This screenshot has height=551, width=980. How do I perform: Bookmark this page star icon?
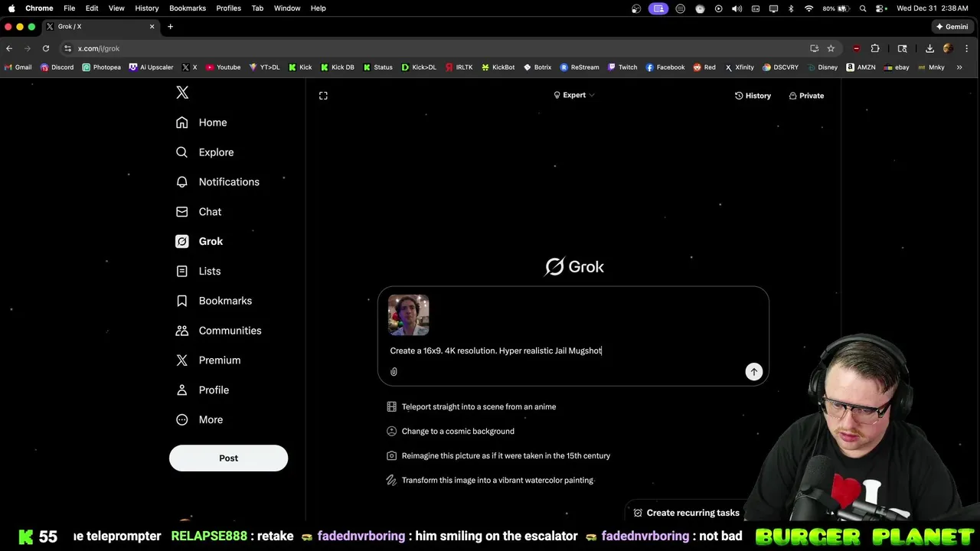click(831, 48)
